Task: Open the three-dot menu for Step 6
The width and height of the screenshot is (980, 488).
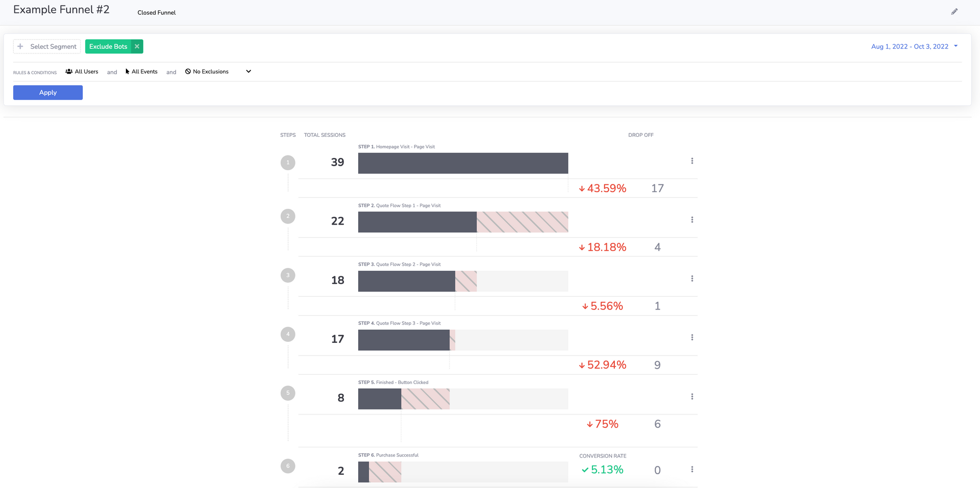Action: pyautogui.click(x=692, y=469)
